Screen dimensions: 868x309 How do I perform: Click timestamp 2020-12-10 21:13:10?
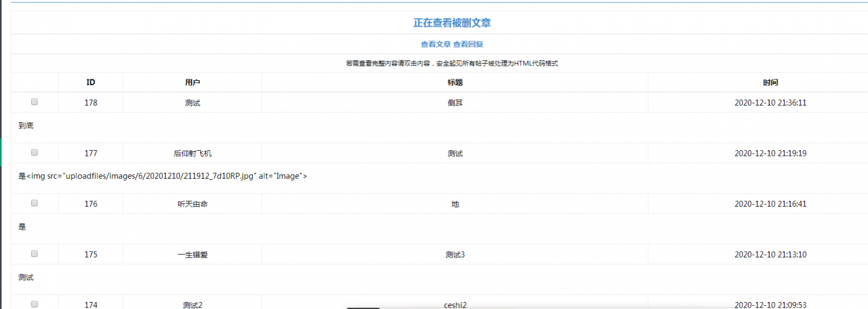coord(771,255)
